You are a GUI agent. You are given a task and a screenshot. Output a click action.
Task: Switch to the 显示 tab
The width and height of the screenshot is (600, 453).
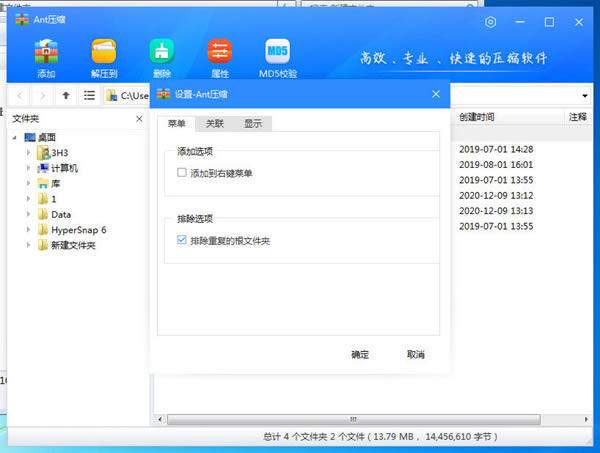pos(253,124)
